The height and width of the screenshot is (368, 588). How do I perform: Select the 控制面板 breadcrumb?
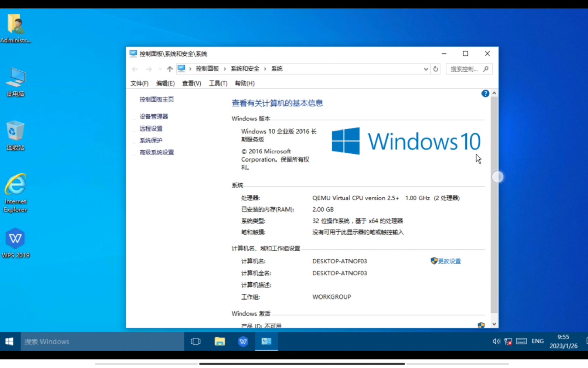click(207, 69)
